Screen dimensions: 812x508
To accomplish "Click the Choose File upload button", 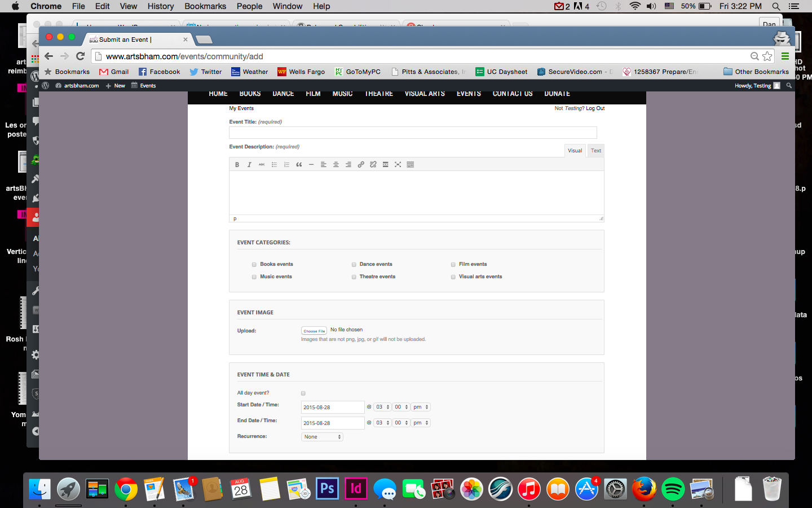I will pyautogui.click(x=314, y=331).
